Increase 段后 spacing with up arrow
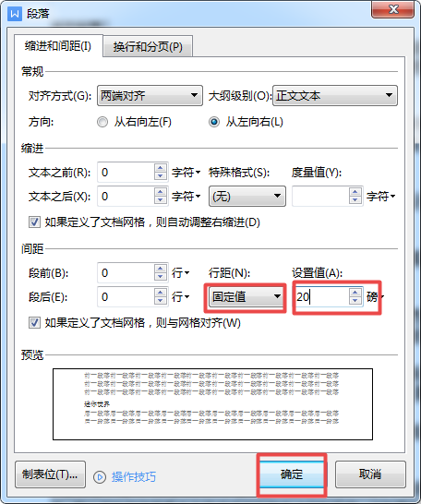 click(x=161, y=293)
